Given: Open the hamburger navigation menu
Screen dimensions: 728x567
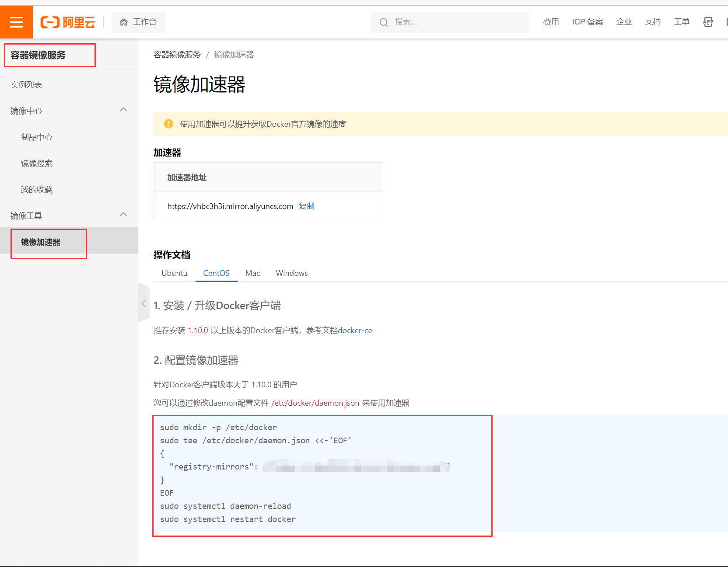Looking at the screenshot, I should pyautogui.click(x=16, y=22).
